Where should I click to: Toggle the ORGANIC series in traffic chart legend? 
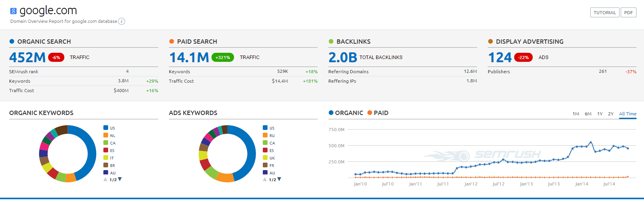click(346, 113)
